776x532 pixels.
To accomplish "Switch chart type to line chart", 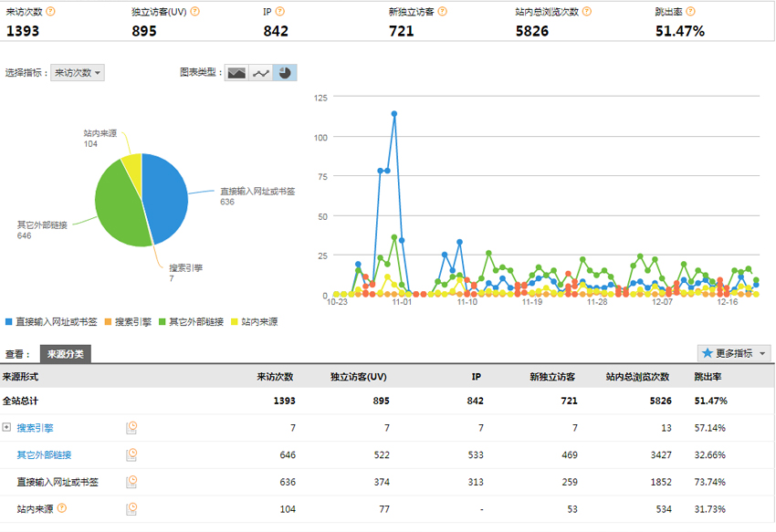I will tap(261, 73).
